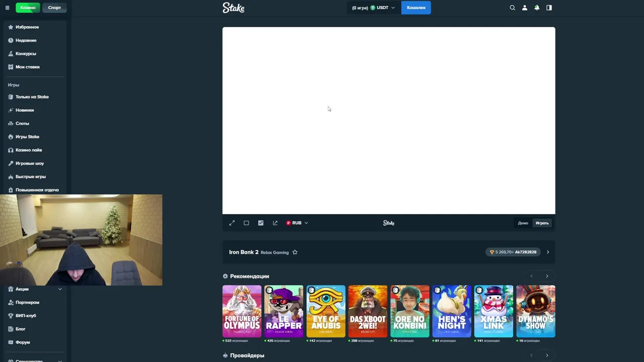Click the Казино лайв icon in sidebar
The width and height of the screenshot is (644, 362).
11,150
